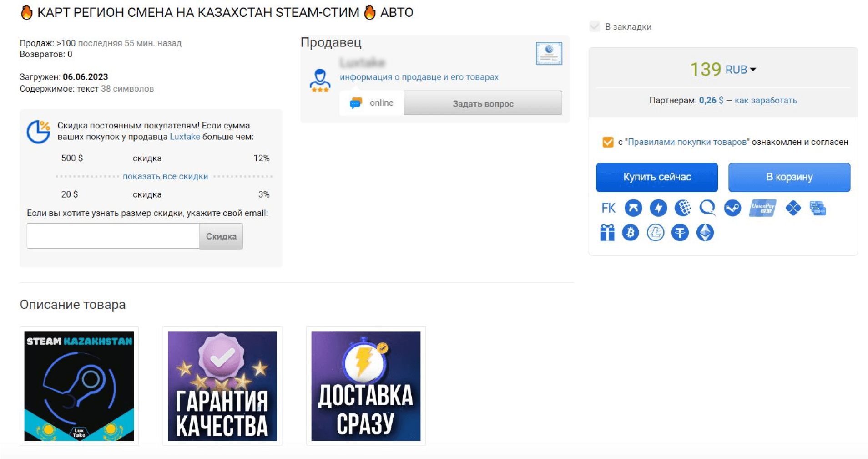
Task: Select UnionPay card icon
Action: pos(762,208)
